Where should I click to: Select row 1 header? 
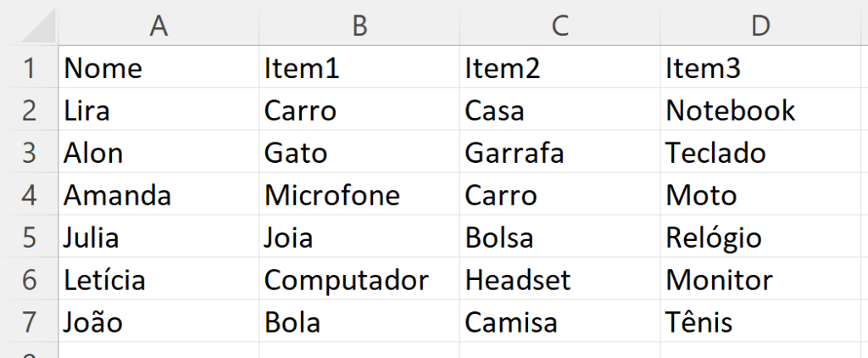29,67
